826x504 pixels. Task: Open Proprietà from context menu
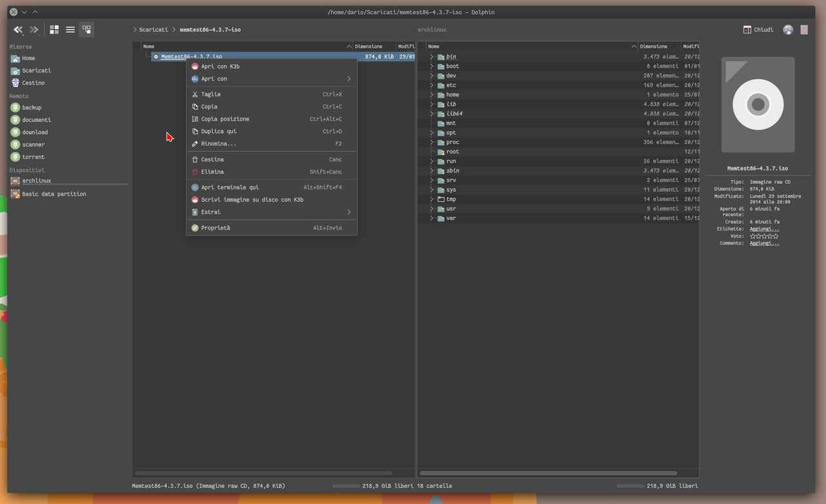272,228
